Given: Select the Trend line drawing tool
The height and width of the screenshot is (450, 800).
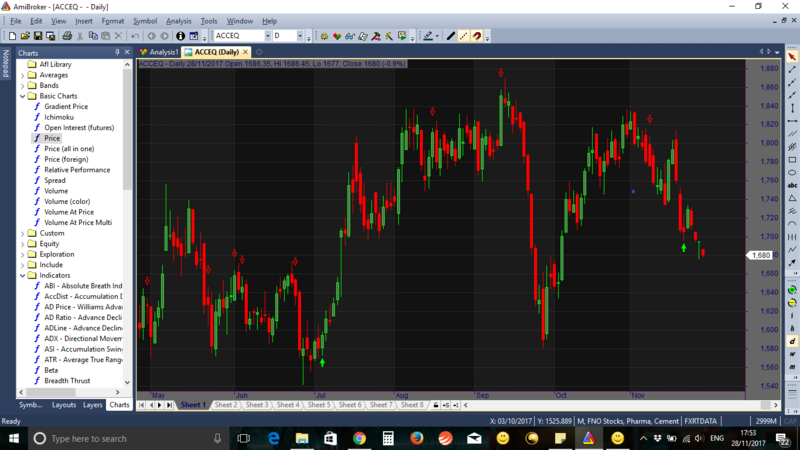Looking at the screenshot, I should click(792, 69).
